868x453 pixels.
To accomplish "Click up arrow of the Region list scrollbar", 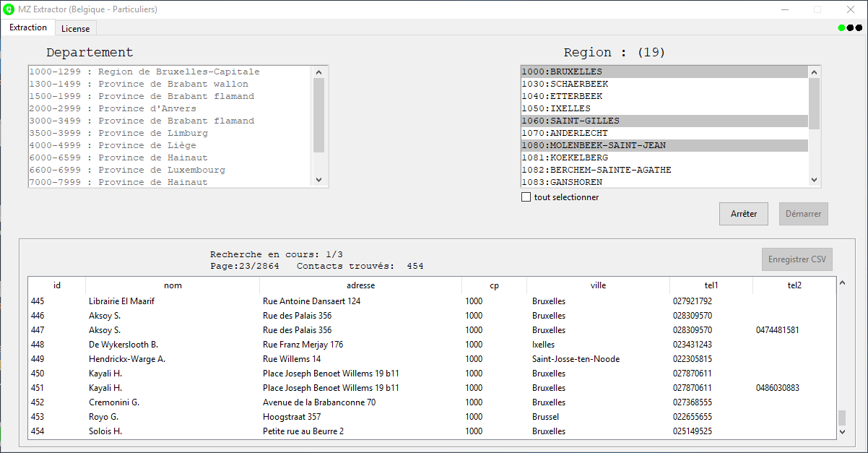I will (x=815, y=72).
